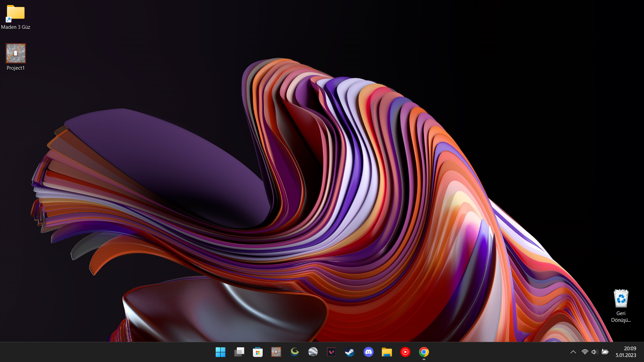Open the Windows Start menu
The image size is (644, 362).
(220, 352)
